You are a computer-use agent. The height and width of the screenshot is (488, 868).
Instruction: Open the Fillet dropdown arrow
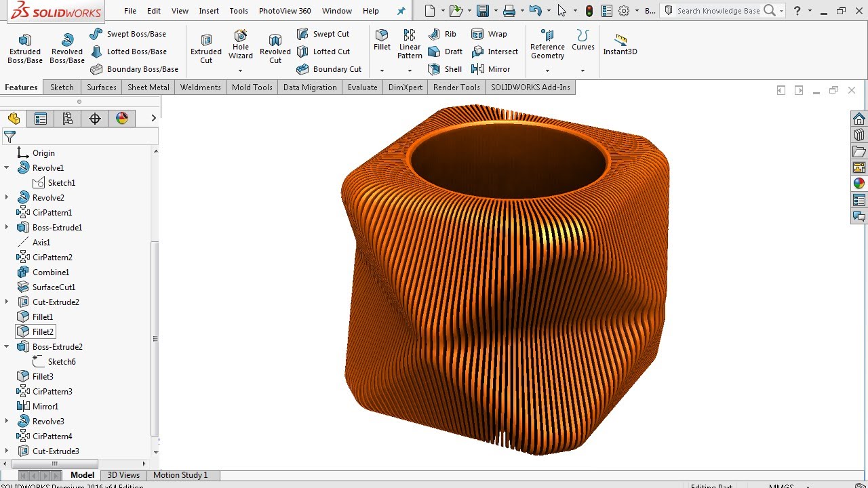382,70
